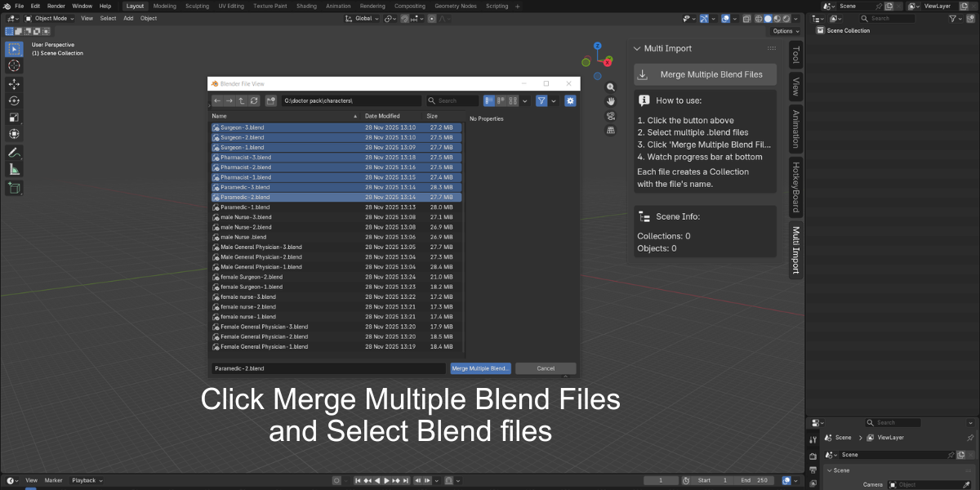Toggle file filtering funnel button
Screen dimensions: 980x490
tap(541, 100)
